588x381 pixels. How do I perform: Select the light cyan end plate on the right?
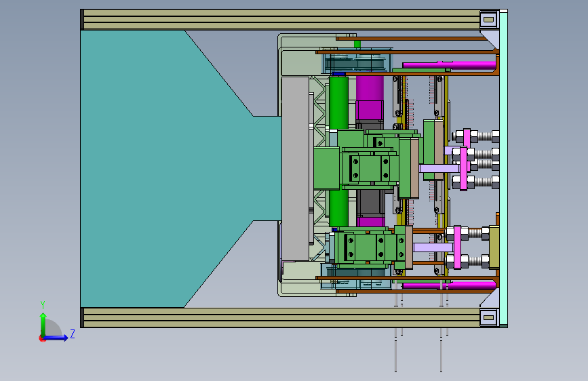click(503, 169)
